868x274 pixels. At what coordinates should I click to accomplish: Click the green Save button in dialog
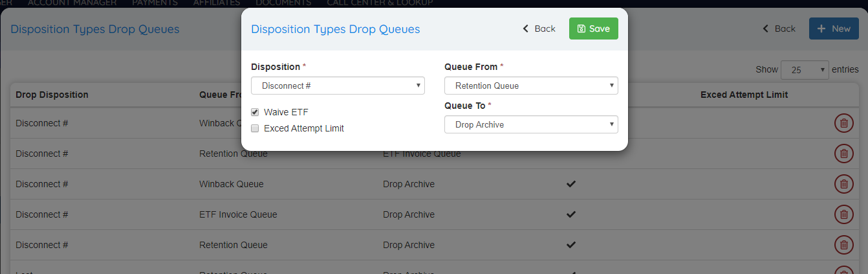pyautogui.click(x=593, y=29)
